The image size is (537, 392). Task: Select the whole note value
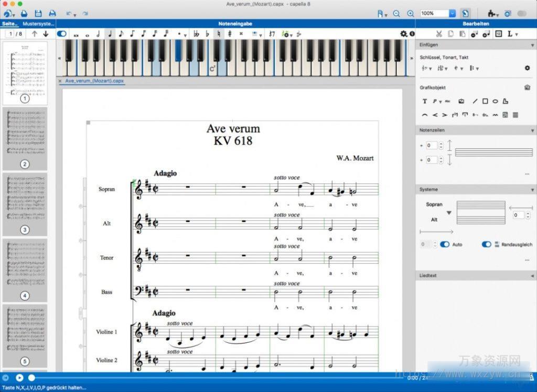(x=87, y=34)
